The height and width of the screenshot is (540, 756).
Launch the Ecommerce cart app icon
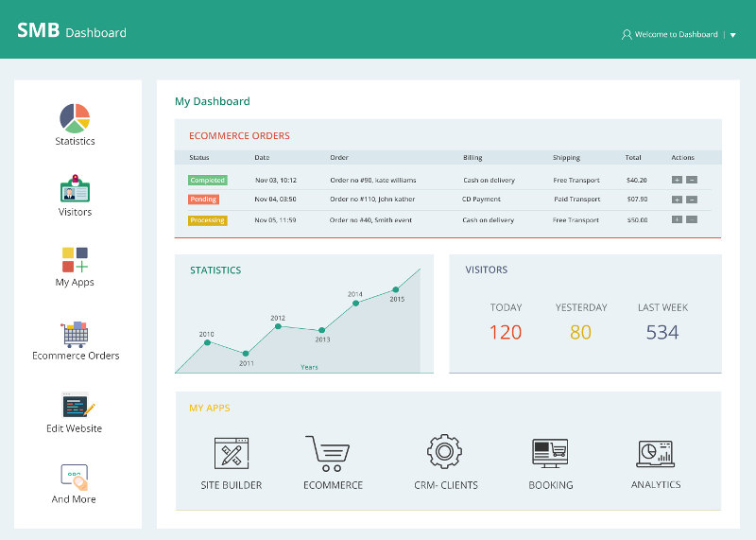(328, 453)
